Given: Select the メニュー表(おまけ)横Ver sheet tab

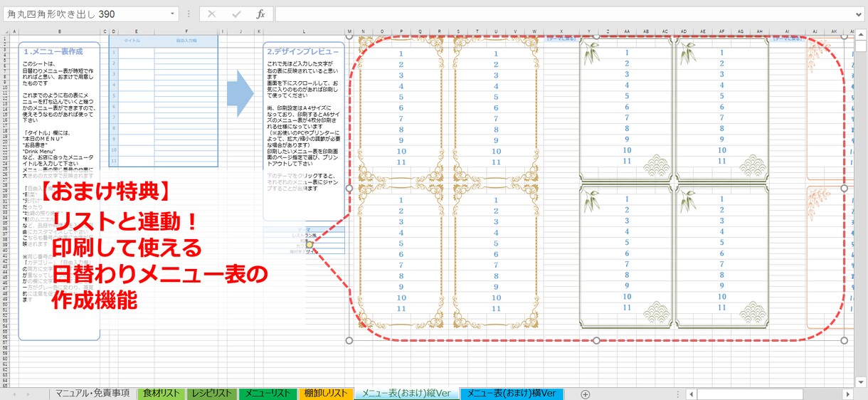Looking at the screenshot, I should (x=512, y=394).
